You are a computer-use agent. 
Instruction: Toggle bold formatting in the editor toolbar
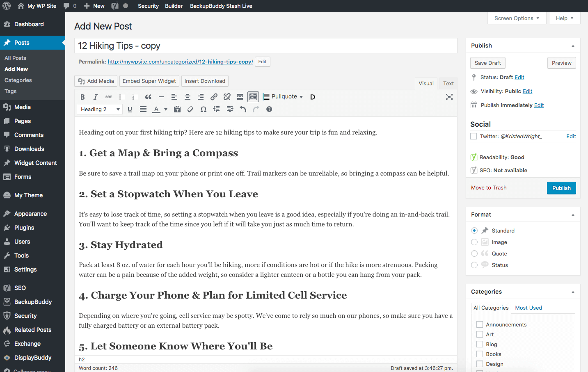pos(82,97)
